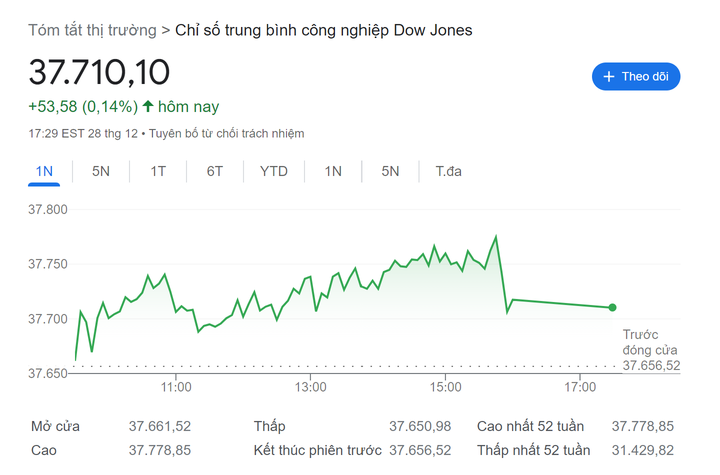The width and height of the screenshot is (720, 475).
Task: Click the green dot ending the chart line
Action: click(612, 307)
